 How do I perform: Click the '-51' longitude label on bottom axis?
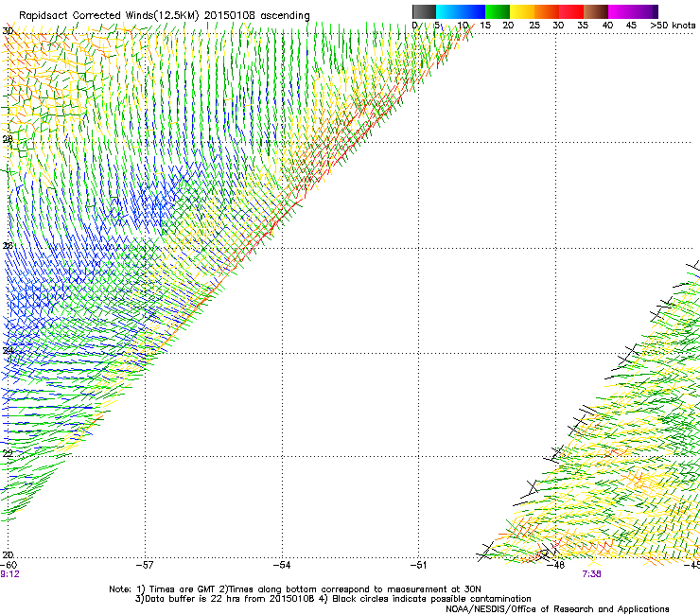coord(418,565)
